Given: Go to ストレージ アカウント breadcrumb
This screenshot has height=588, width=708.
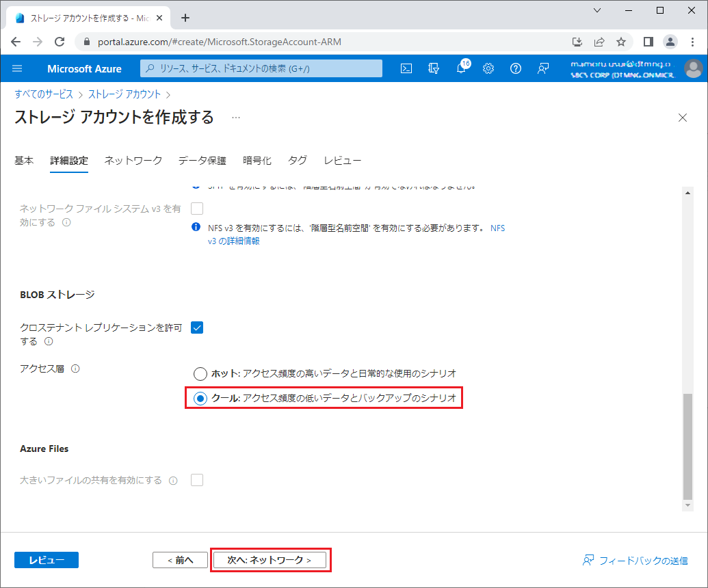Looking at the screenshot, I should point(124,94).
